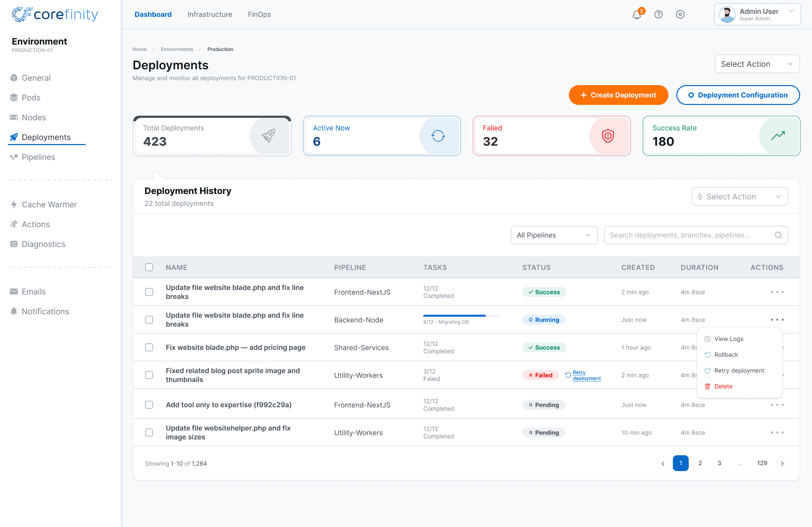Screen dimensions: 812x527
Task: Go to page 3
Action: coord(719,463)
